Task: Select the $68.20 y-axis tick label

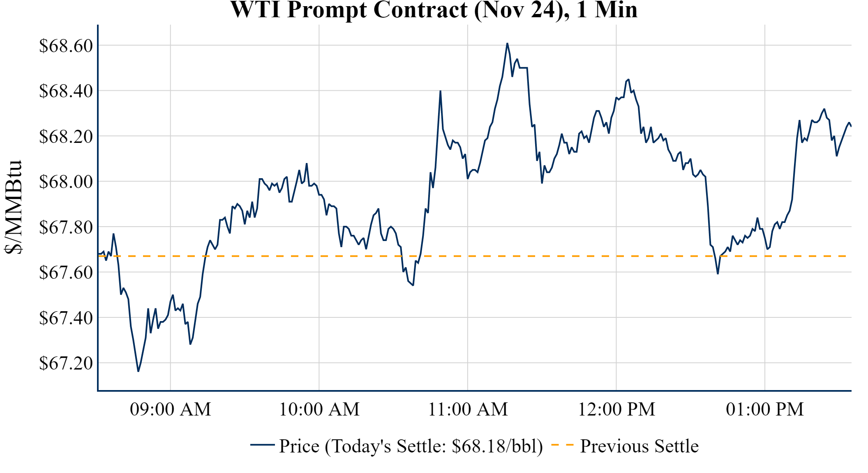Action: [x=66, y=136]
